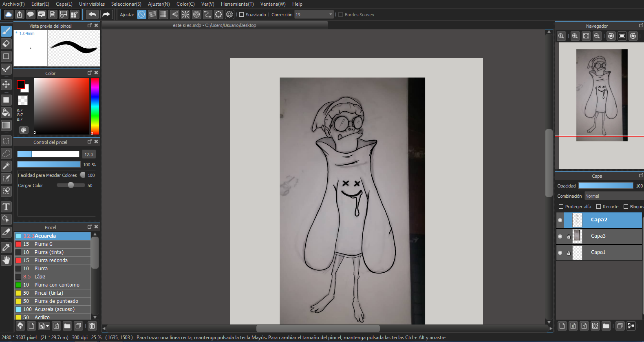Select the Move tool

coord(6,84)
